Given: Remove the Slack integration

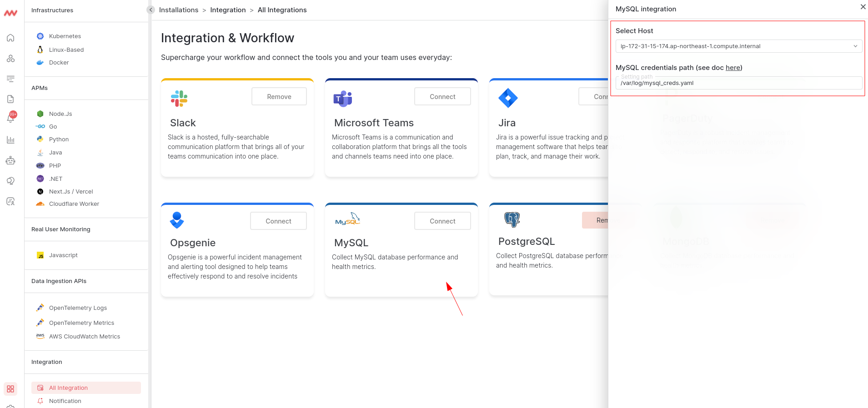Looking at the screenshot, I should pos(279,97).
